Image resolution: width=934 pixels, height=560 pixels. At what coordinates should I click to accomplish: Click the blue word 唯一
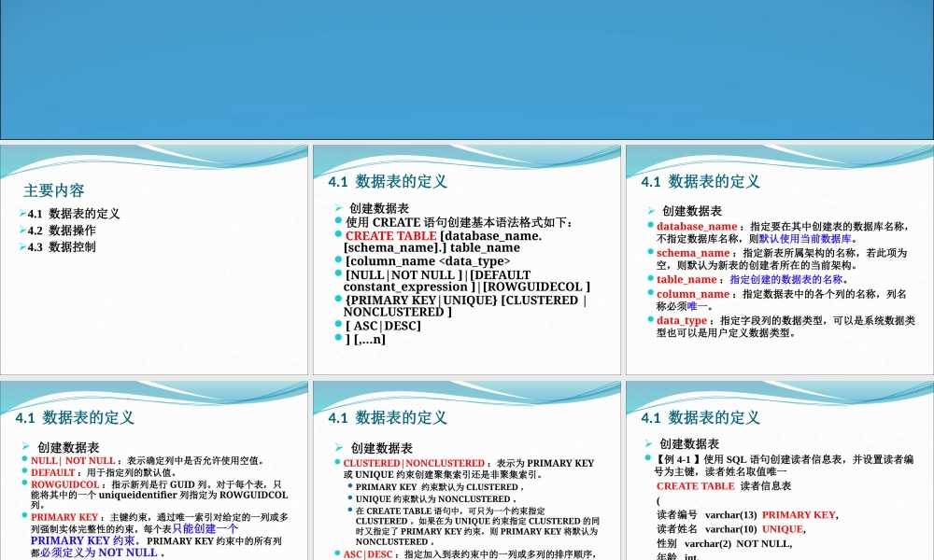pos(697,306)
